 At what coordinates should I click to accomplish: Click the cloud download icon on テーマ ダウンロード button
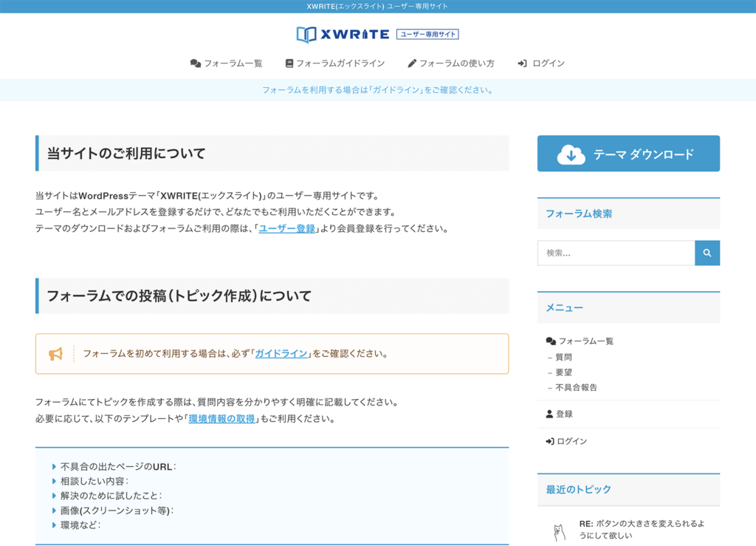570,154
